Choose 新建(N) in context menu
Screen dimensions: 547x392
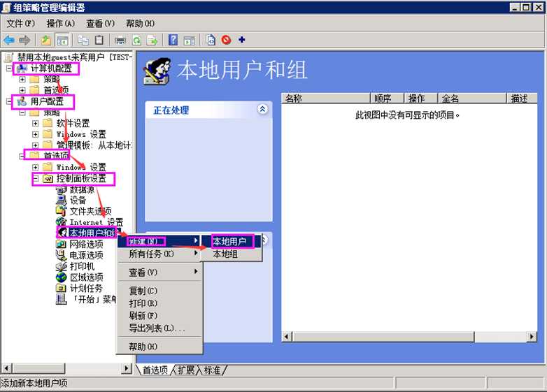point(159,241)
